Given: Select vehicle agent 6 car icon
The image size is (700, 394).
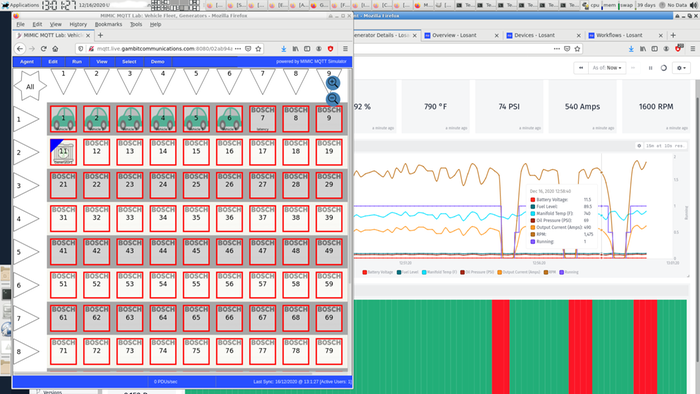Looking at the screenshot, I should click(x=229, y=119).
